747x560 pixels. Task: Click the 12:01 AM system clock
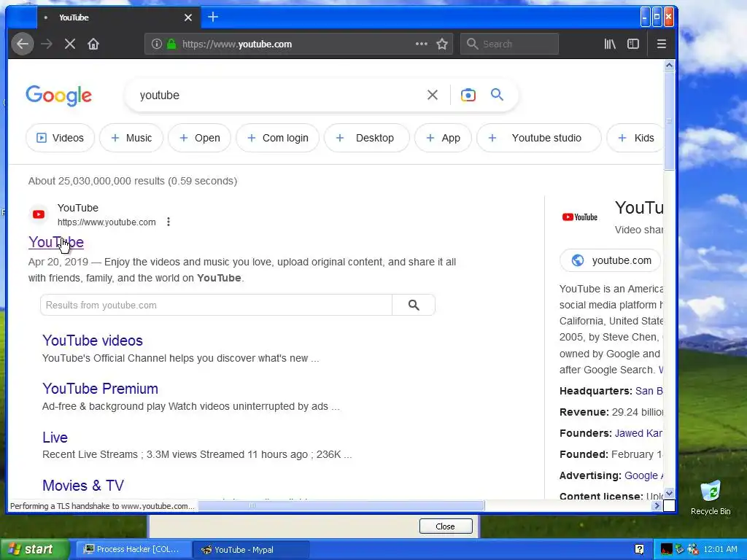720,550
